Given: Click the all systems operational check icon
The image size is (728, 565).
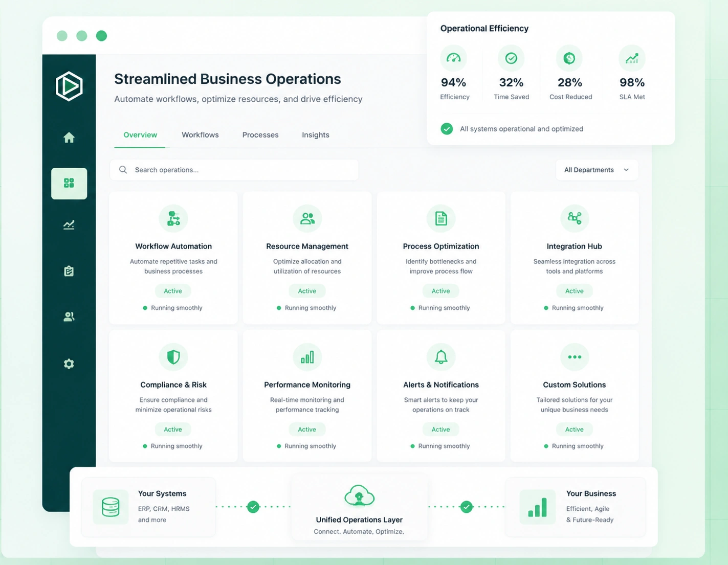Looking at the screenshot, I should tap(447, 129).
